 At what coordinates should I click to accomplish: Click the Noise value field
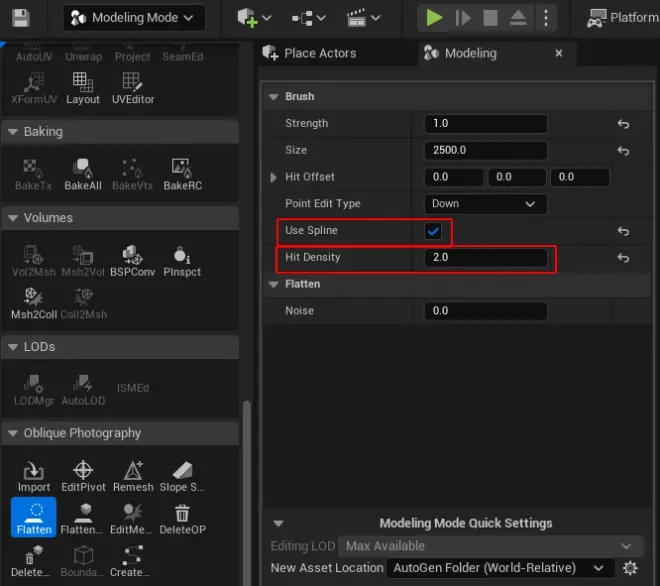click(486, 311)
